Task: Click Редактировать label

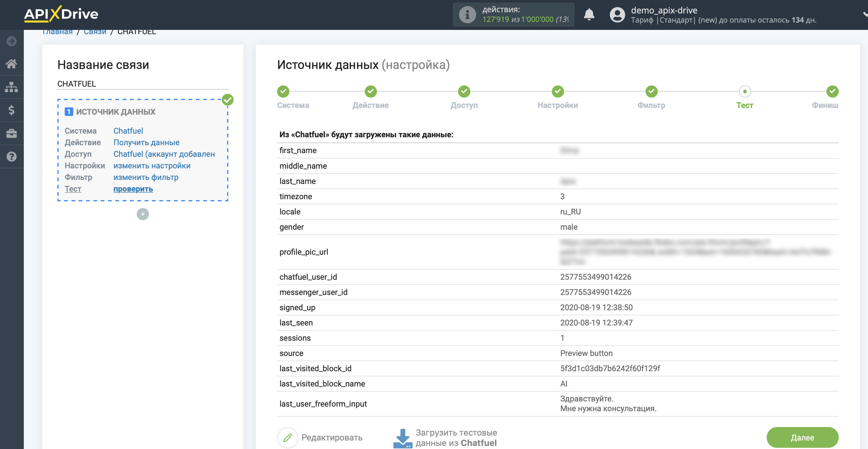Action: 332,437
